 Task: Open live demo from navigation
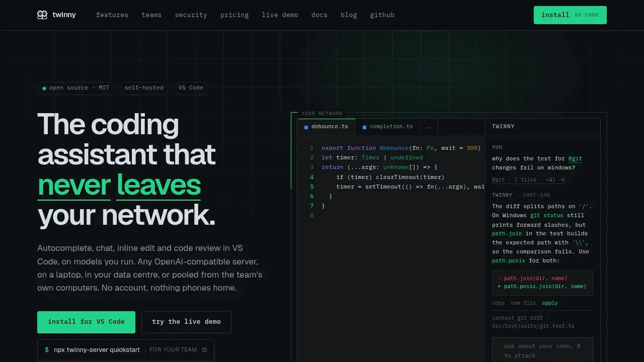280,15
